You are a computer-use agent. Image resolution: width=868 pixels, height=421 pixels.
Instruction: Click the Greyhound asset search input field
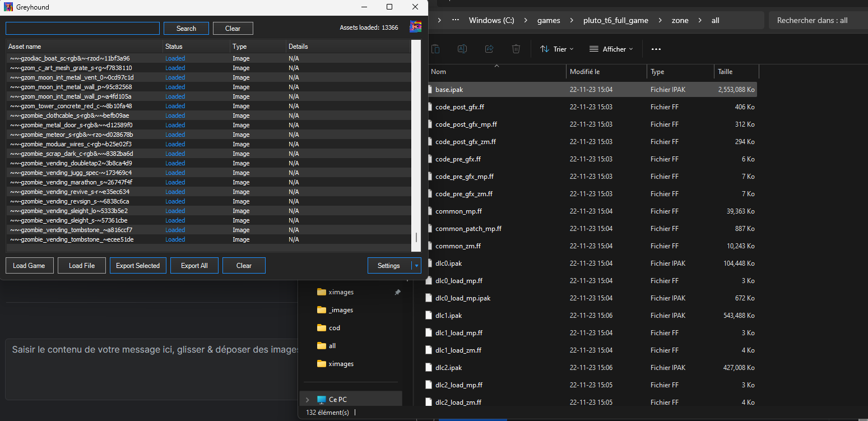pyautogui.click(x=82, y=28)
